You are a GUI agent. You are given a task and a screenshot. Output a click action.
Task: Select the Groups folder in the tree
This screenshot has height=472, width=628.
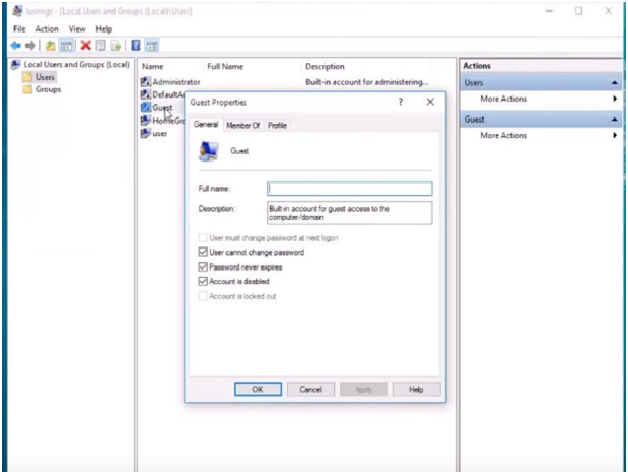(x=48, y=89)
